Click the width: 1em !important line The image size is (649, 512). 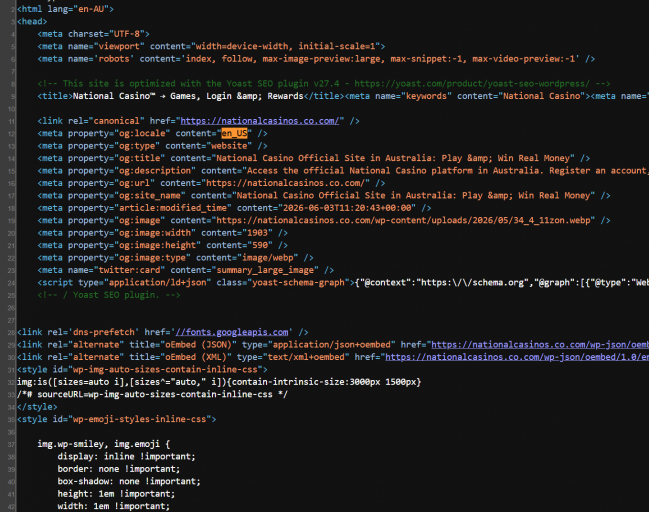[x=114, y=506]
